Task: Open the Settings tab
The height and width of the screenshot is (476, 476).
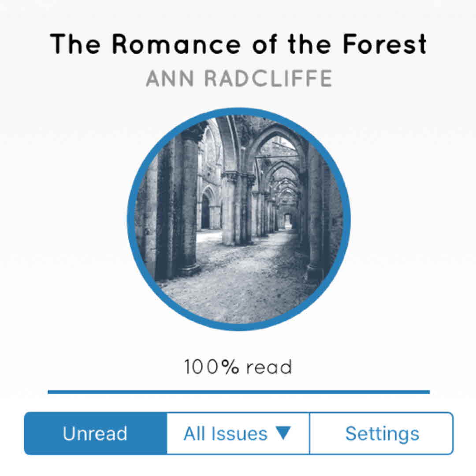Action: coord(382,433)
